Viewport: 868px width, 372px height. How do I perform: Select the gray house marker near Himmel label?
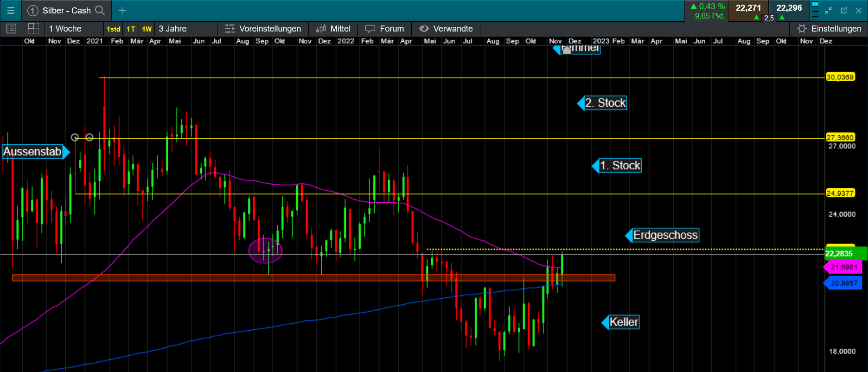pos(566,50)
